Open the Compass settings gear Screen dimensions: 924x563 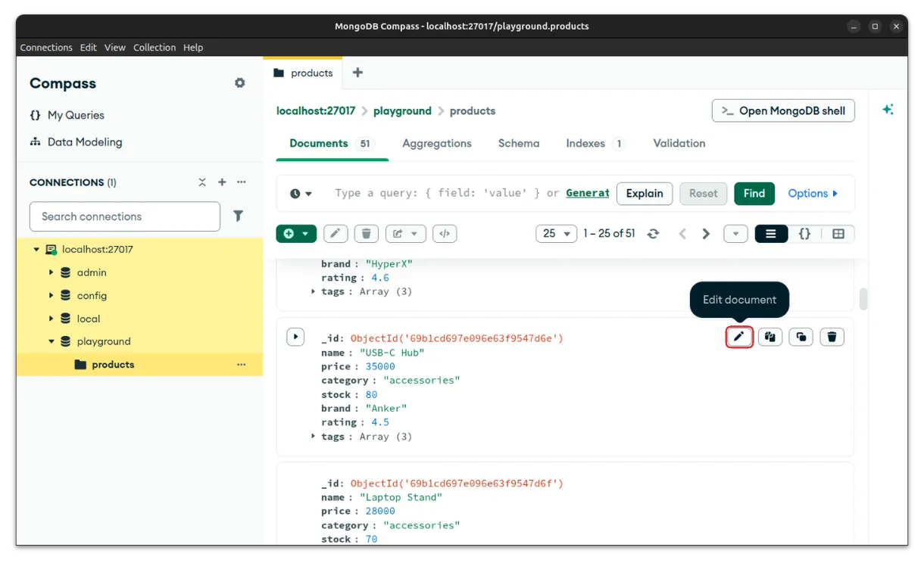tap(240, 83)
